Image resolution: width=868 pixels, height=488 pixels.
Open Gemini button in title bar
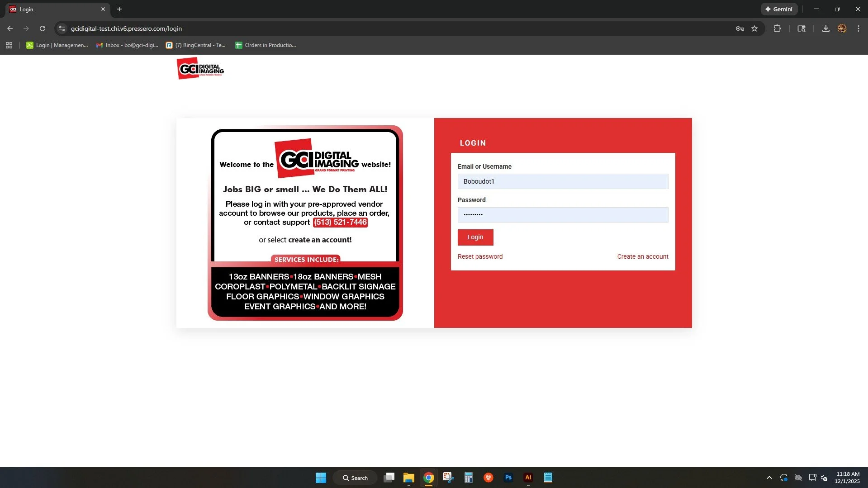pyautogui.click(x=779, y=9)
